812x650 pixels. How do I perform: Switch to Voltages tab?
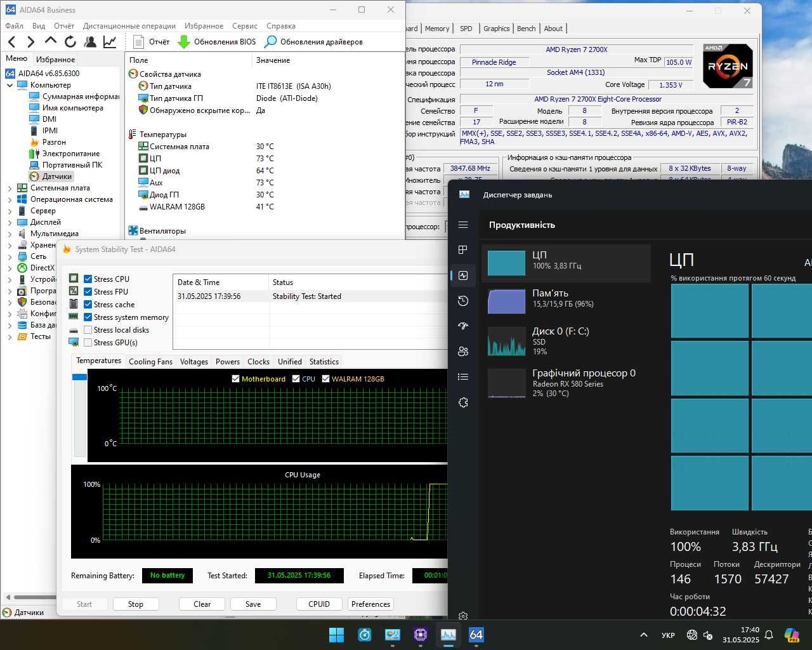pos(194,362)
